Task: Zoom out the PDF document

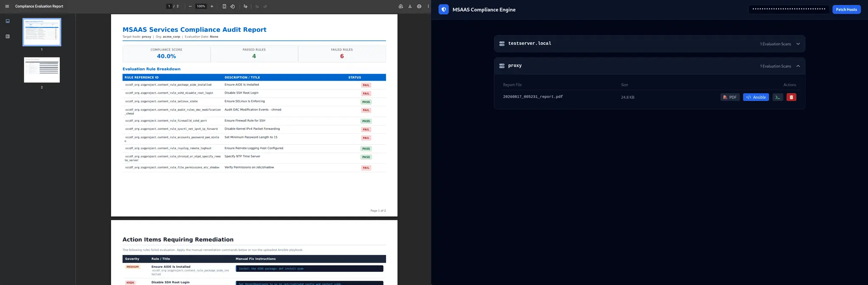Action: pos(190,6)
